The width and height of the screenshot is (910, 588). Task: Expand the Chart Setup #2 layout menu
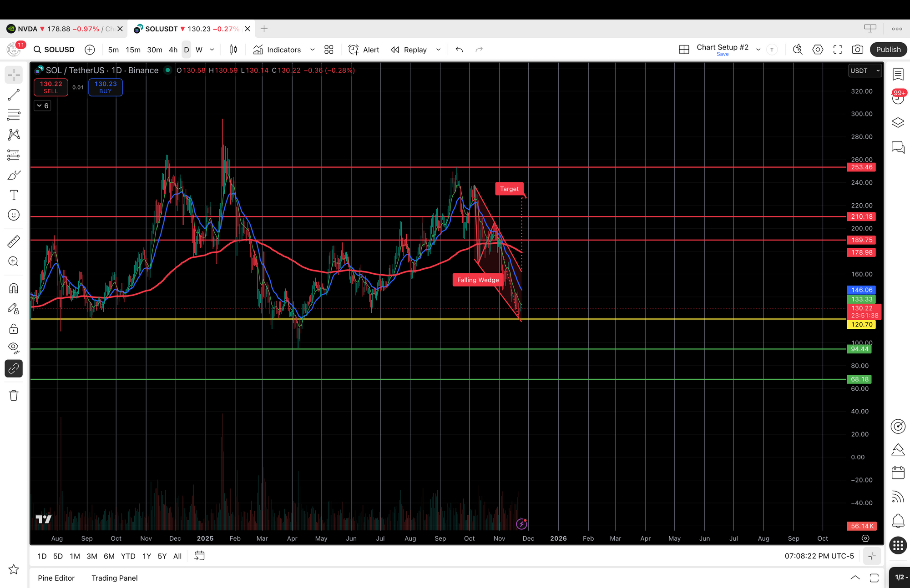[x=758, y=50]
